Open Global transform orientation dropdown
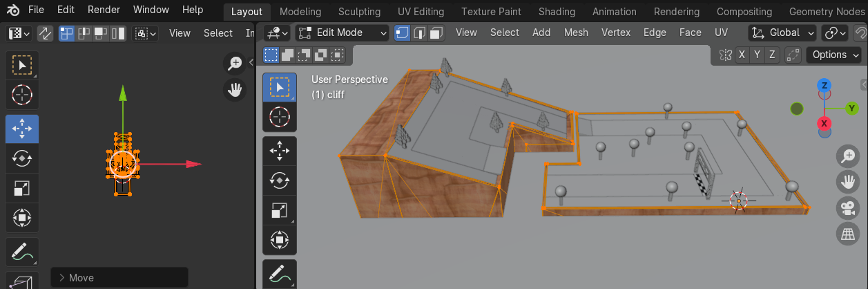Image resolution: width=868 pixels, height=289 pixels. (x=783, y=32)
